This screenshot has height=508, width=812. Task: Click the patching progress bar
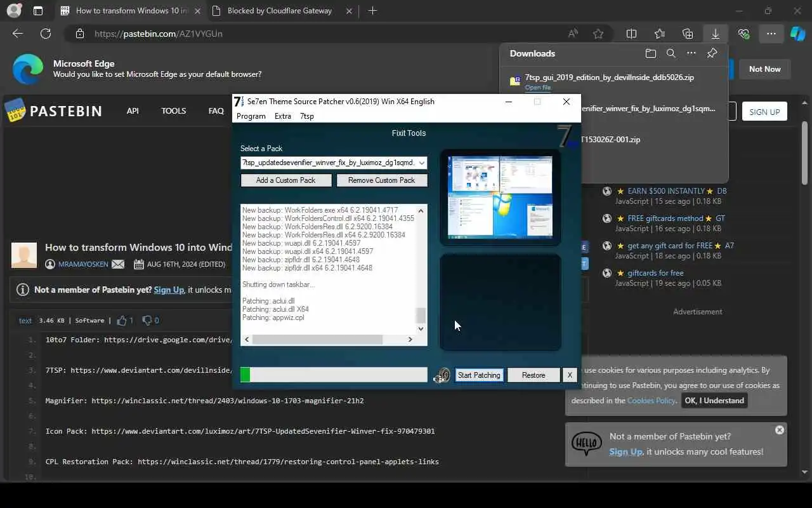pyautogui.click(x=334, y=375)
